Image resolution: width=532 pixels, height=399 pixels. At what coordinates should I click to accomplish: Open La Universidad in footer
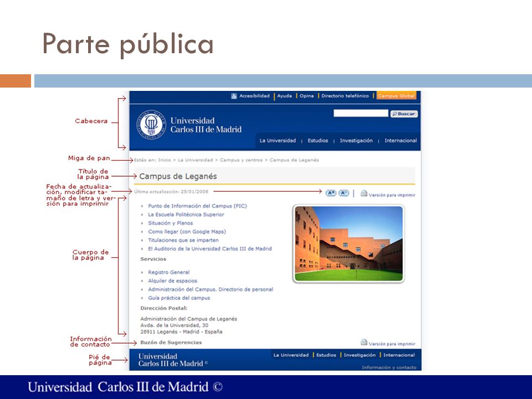(291, 355)
